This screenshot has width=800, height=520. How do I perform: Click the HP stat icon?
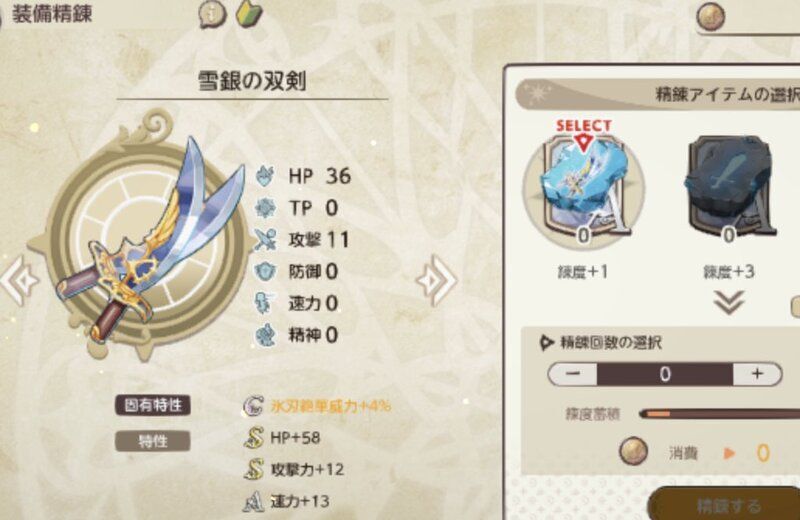[266, 176]
